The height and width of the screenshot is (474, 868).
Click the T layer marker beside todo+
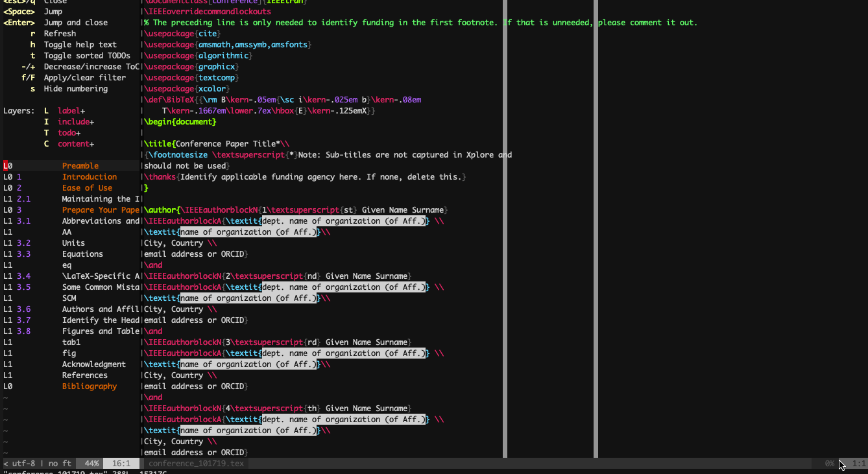pos(46,132)
